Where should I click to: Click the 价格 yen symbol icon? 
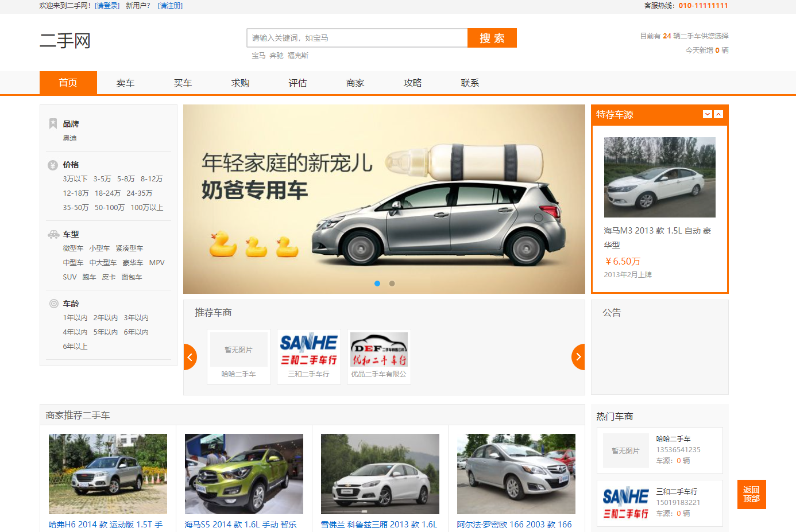[x=53, y=164]
